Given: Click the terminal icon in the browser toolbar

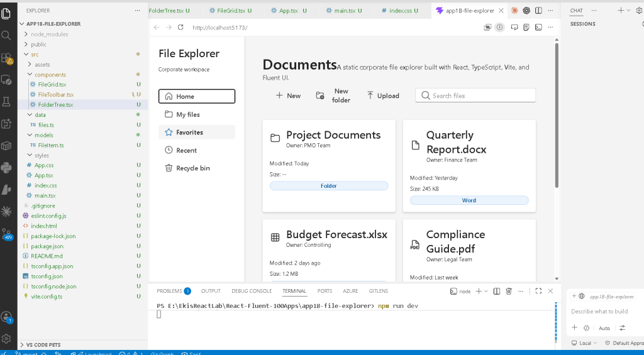Looking at the screenshot, I should point(538,28).
